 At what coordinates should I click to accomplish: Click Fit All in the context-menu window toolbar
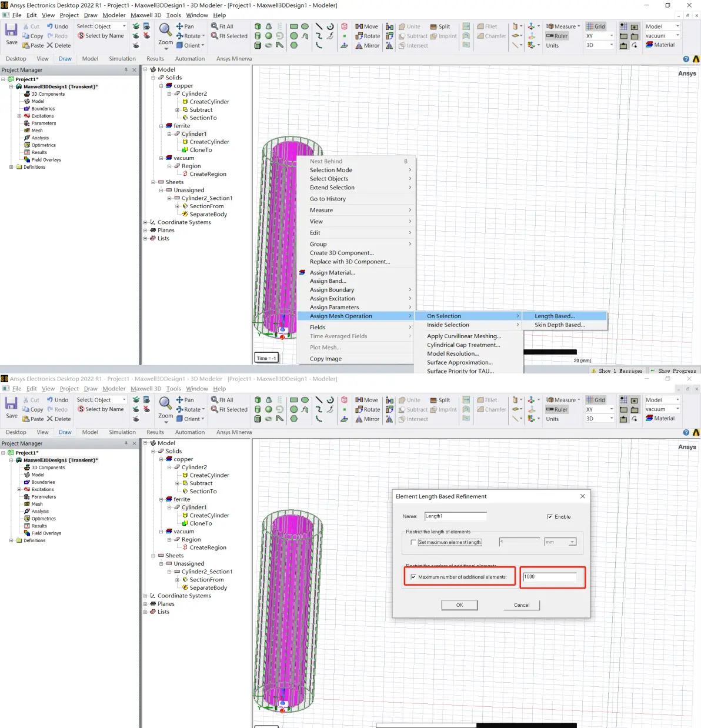coord(222,26)
